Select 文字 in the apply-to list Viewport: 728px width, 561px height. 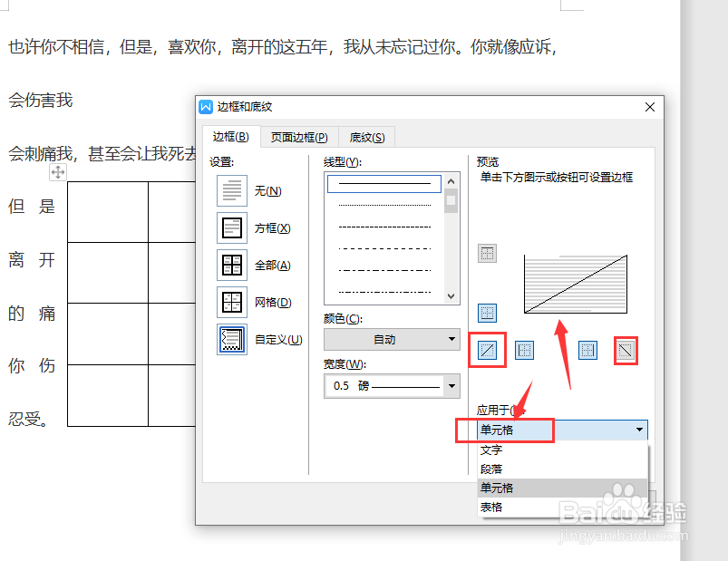pos(492,450)
